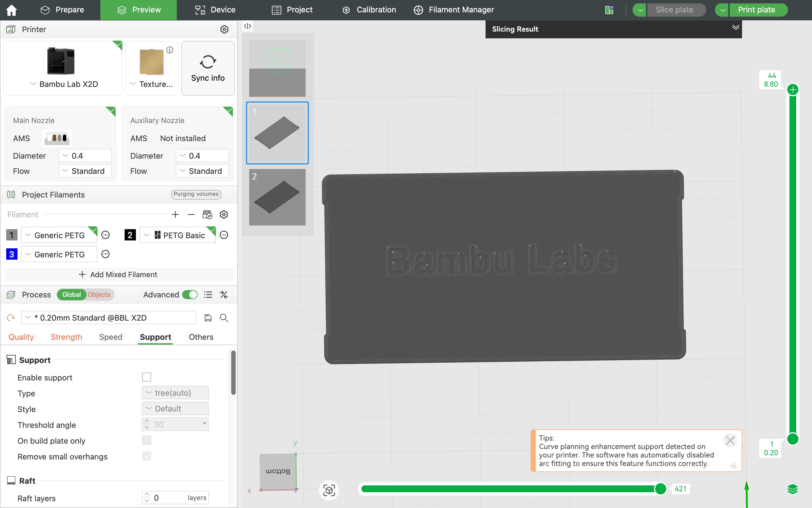Click the horizontal move slider handle
Image resolution: width=812 pixels, height=508 pixels.
click(660, 489)
